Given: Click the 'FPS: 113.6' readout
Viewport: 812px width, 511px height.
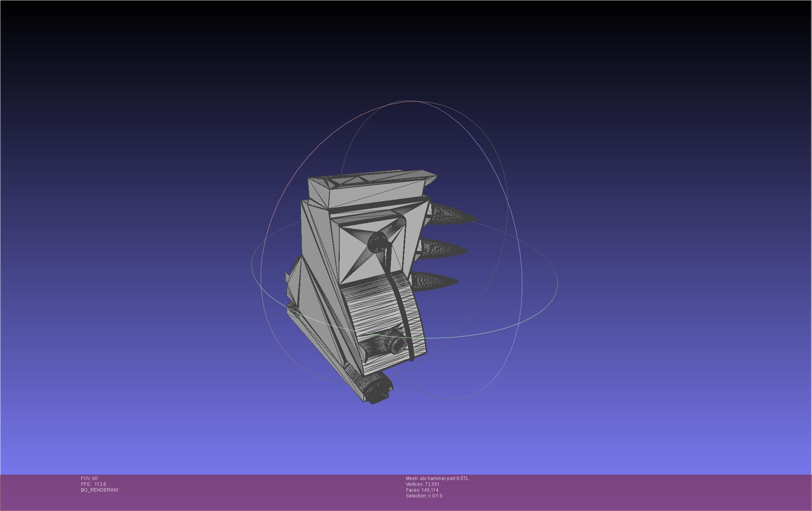Looking at the screenshot, I should [x=93, y=484].
